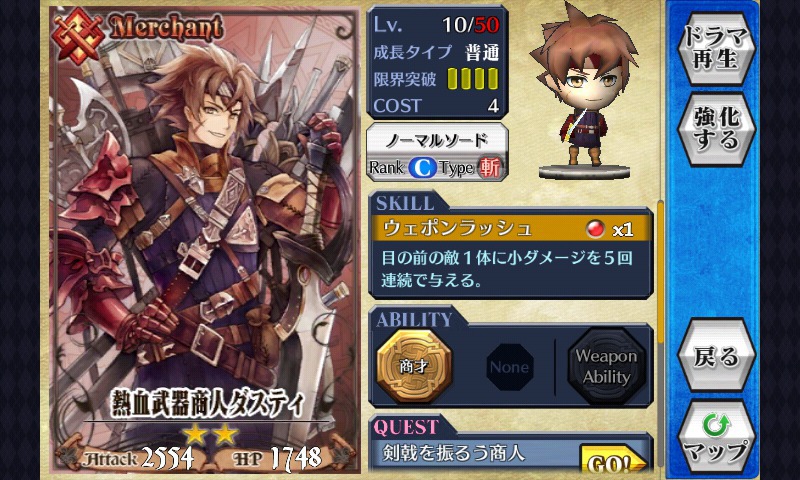The image size is (800, 480).
Task: Go back with the 戻る button
Action: pyautogui.click(x=716, y=356)
